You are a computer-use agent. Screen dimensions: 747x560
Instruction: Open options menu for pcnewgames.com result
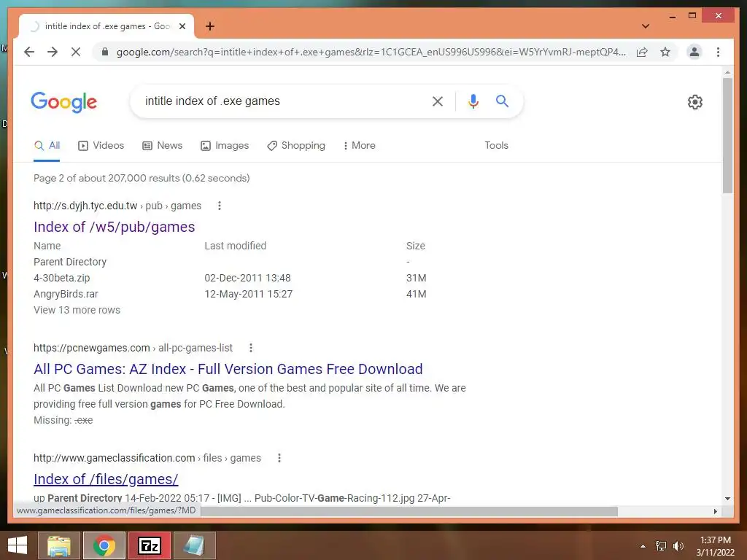251,348
